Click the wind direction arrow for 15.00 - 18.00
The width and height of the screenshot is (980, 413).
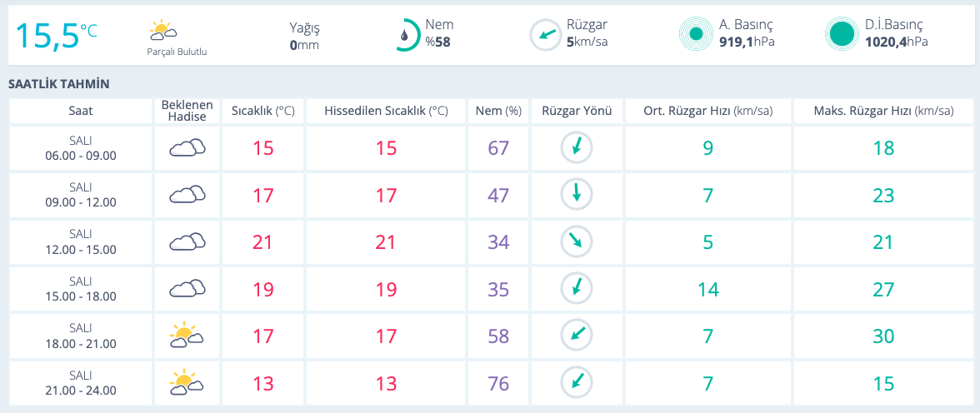576,289
